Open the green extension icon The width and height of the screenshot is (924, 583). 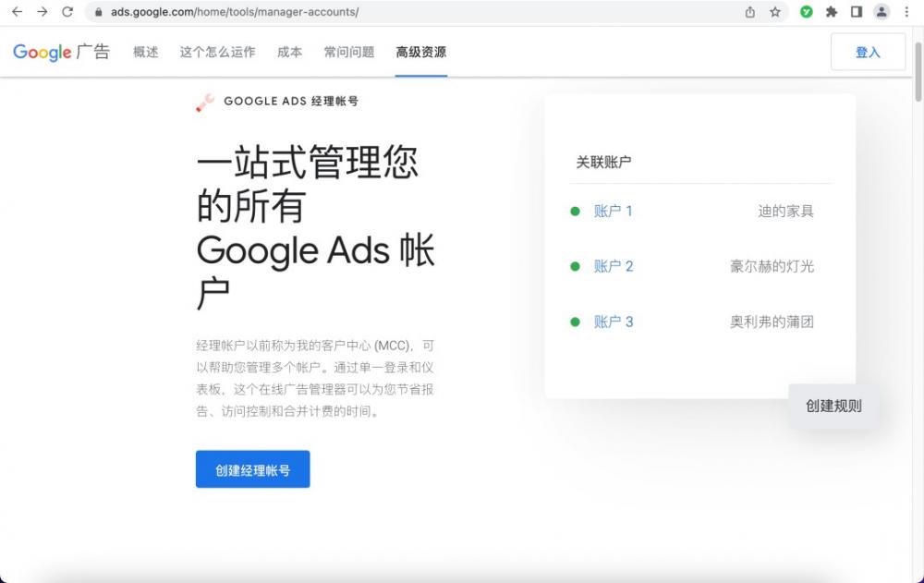[x=806, y=12]
